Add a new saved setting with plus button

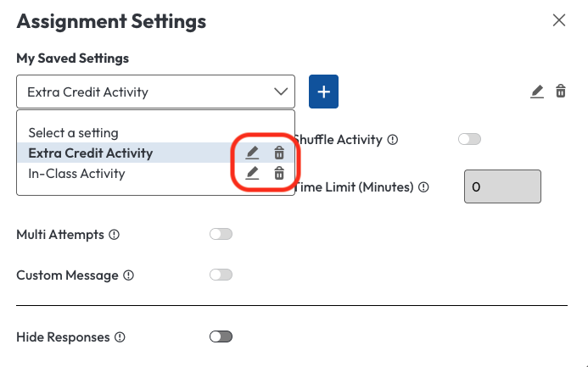point(323,92)
